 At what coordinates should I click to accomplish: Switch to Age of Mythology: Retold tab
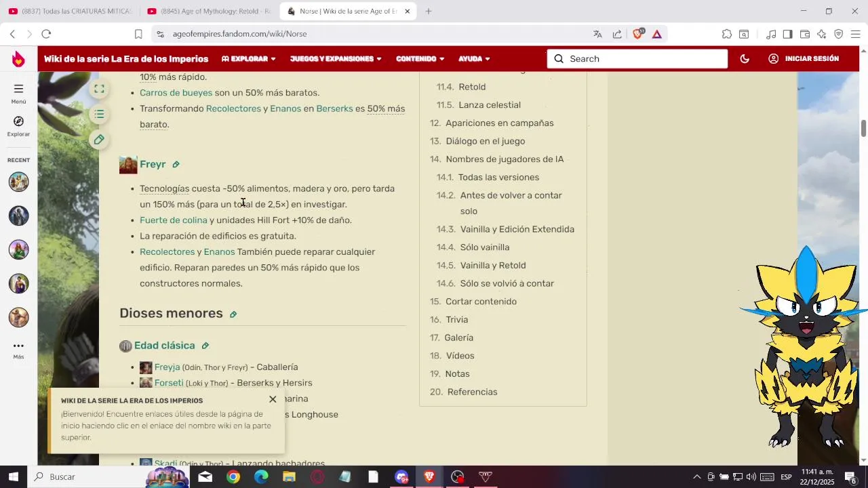coord(209,12)
